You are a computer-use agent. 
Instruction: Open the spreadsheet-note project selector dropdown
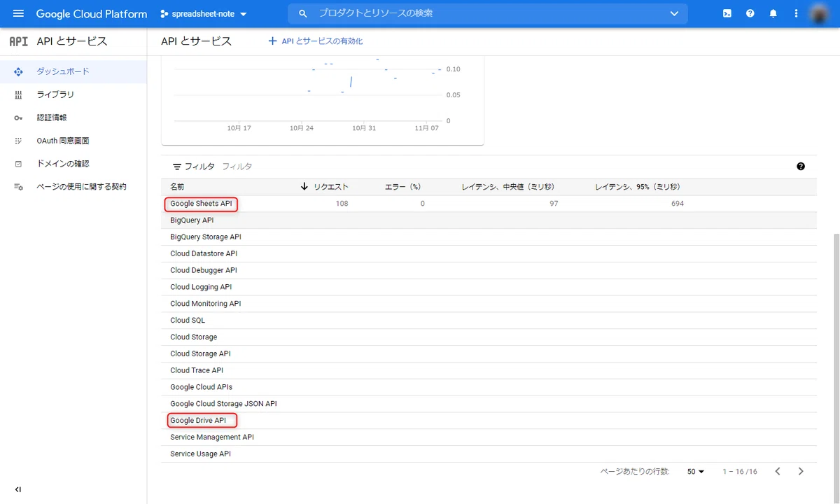[x=204, y=14]
